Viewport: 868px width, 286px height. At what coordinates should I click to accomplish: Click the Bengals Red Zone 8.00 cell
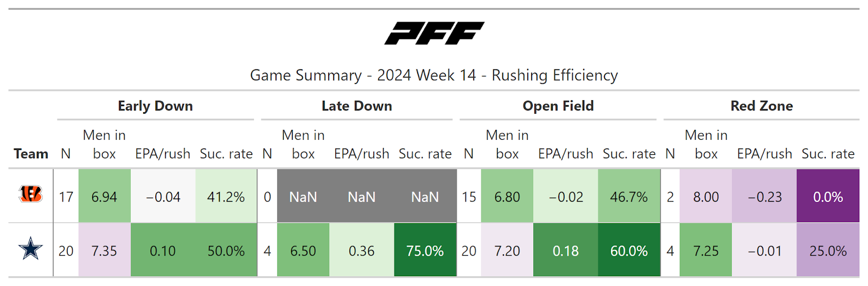tap(706, 197)
